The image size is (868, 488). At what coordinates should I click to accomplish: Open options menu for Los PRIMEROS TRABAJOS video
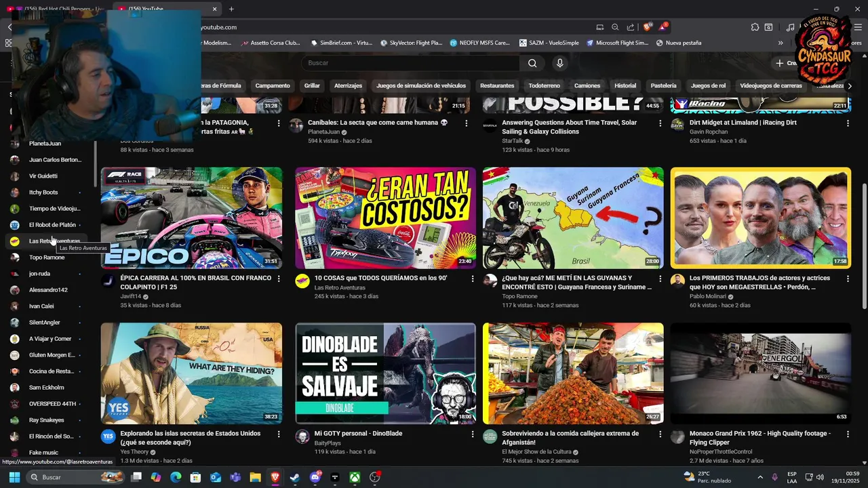pyautogui.click(x=848, y=279)
